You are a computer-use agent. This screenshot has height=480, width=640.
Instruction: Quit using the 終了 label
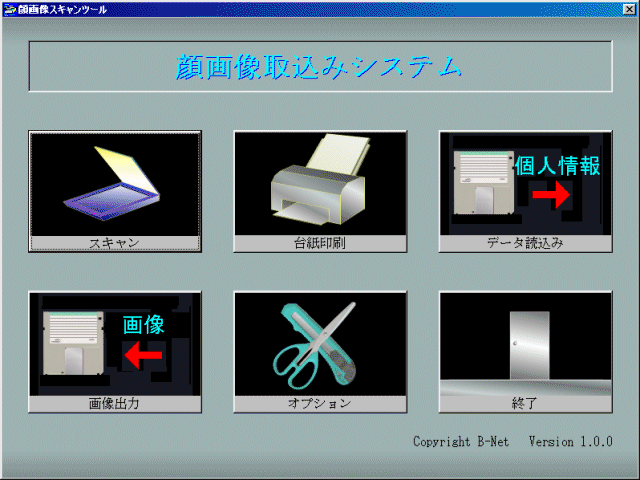[524, 404]
